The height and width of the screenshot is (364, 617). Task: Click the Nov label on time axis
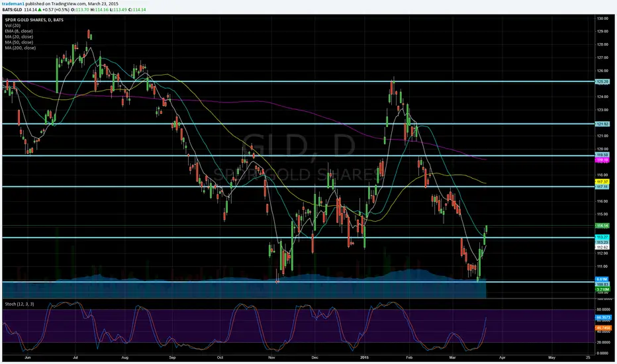(271, 357)
